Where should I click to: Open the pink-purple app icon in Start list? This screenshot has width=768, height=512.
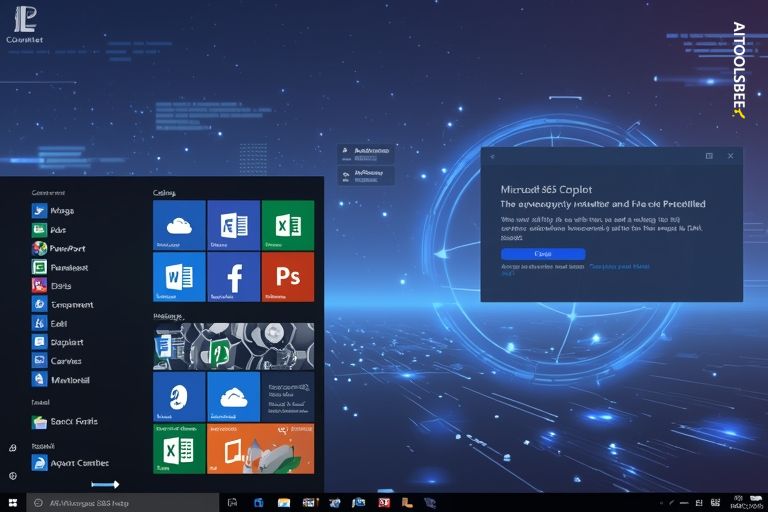(x=39, y=286)
